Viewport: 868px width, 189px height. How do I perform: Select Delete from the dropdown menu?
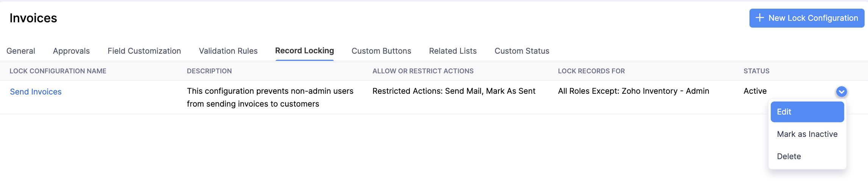789,156
